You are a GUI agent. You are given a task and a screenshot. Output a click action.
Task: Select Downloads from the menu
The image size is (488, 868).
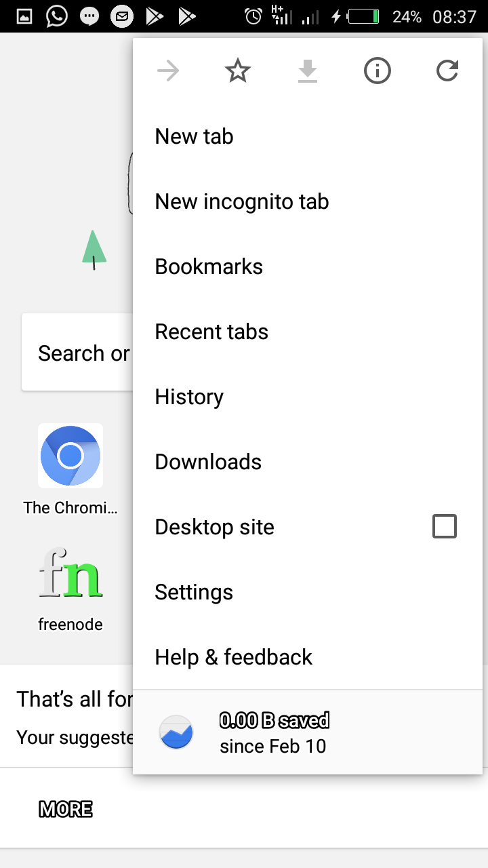(308, 462)
